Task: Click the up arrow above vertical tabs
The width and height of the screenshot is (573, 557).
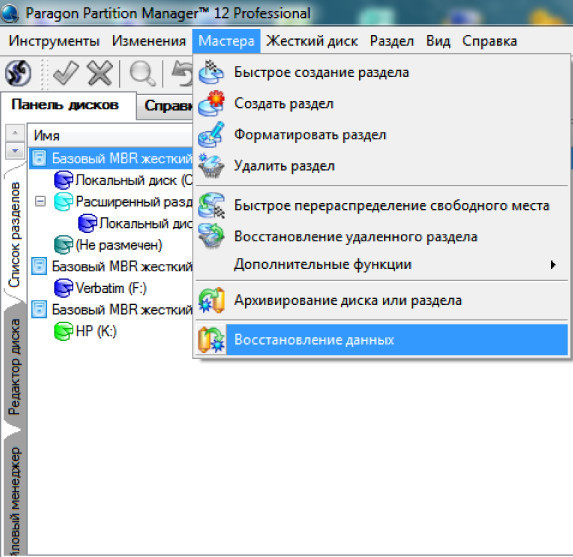Action: (15, 132)
